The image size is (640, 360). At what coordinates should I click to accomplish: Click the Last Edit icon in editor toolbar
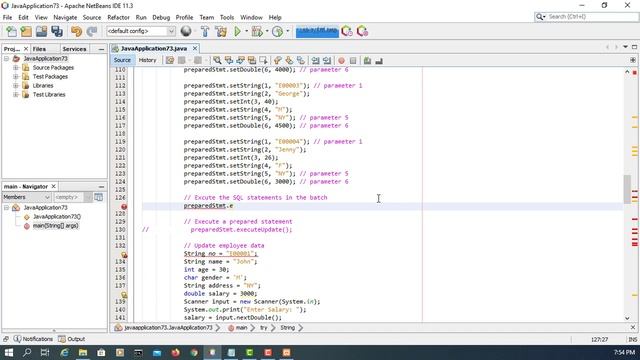click(x=170, y=60)
